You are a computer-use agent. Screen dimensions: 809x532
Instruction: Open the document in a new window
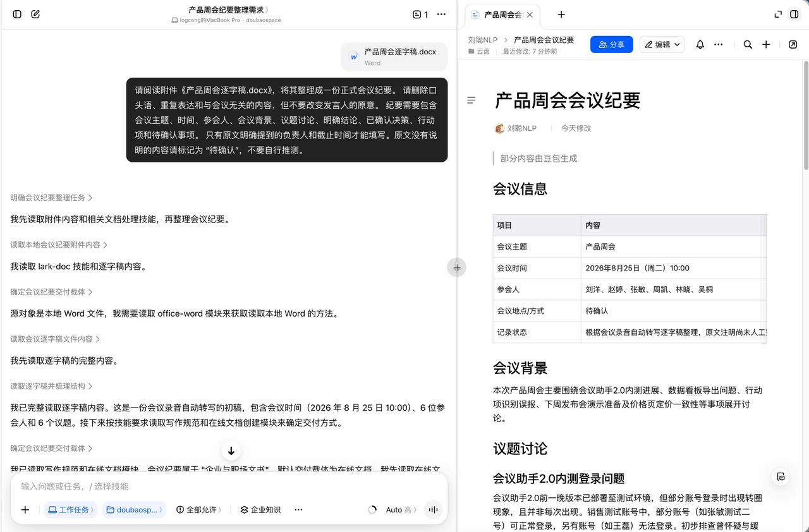pyautogui.click(x=793, y=44)
